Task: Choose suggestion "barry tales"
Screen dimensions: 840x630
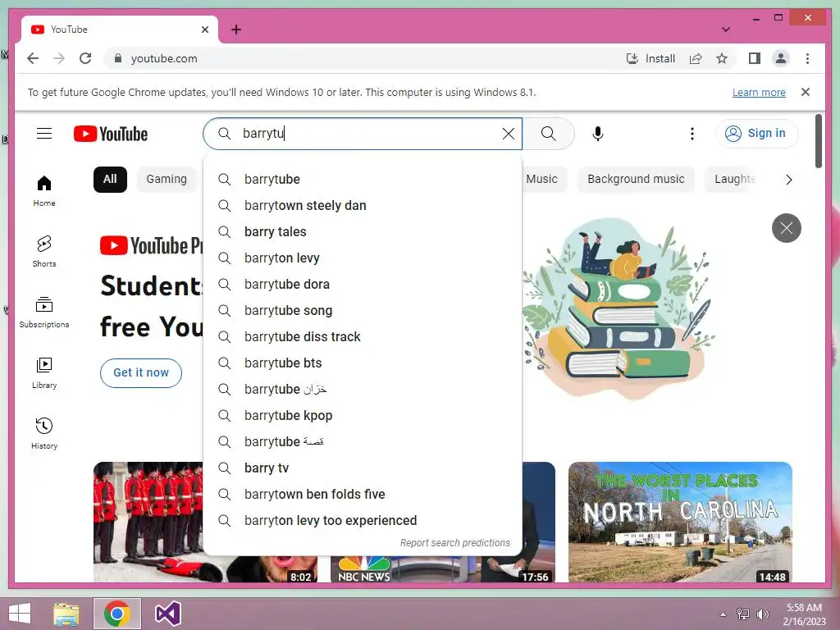Action: pos(363,231)
